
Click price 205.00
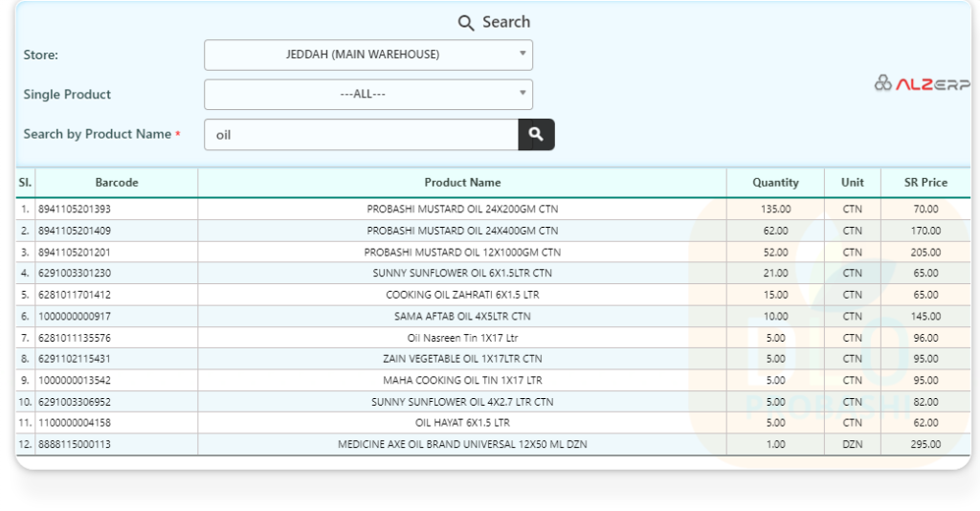pos(925,253)
